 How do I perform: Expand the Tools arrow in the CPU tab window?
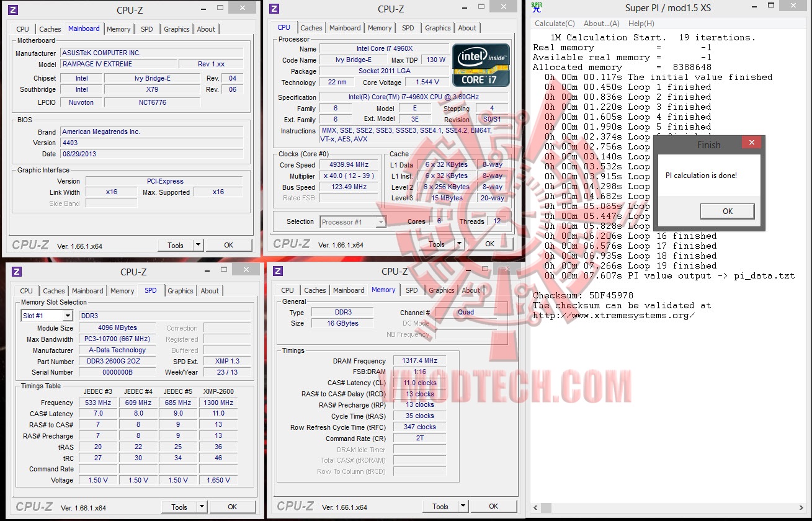pos(460,244)
